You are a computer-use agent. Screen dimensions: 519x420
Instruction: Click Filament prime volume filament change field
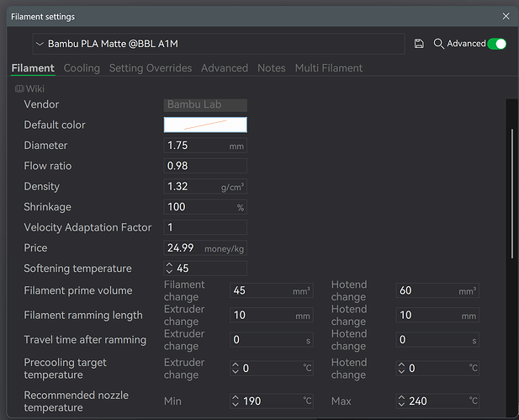272,290
